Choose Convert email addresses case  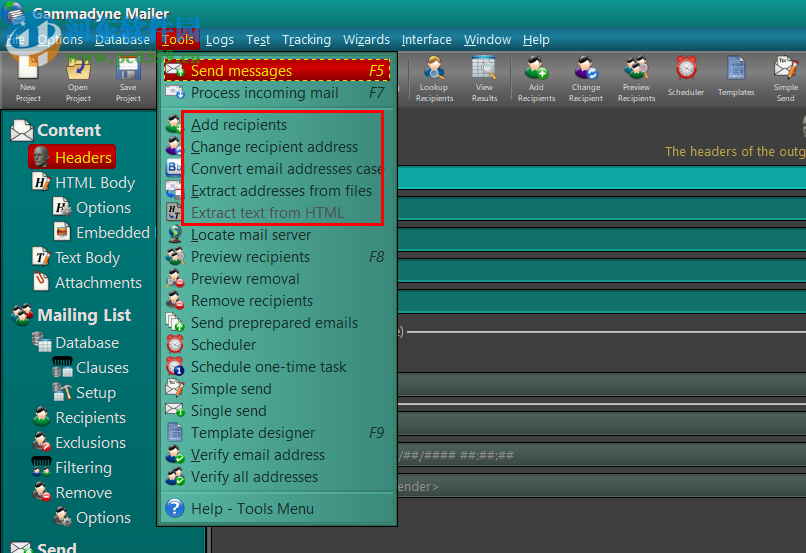(277, 169)
